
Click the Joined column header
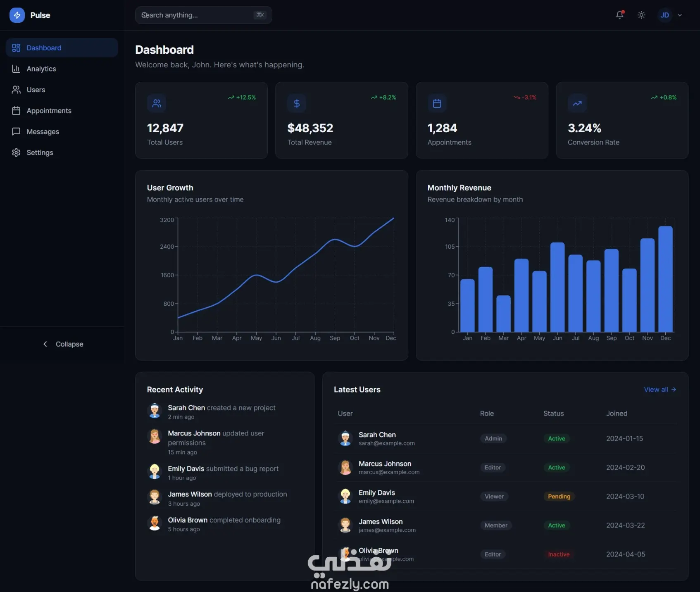(617, 414)
